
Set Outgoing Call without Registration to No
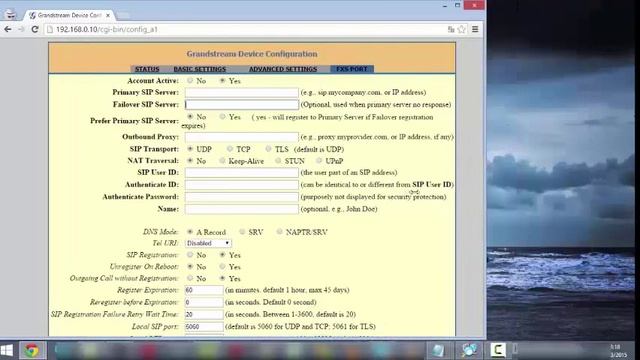pyautogui.click(x=190, y=278)
